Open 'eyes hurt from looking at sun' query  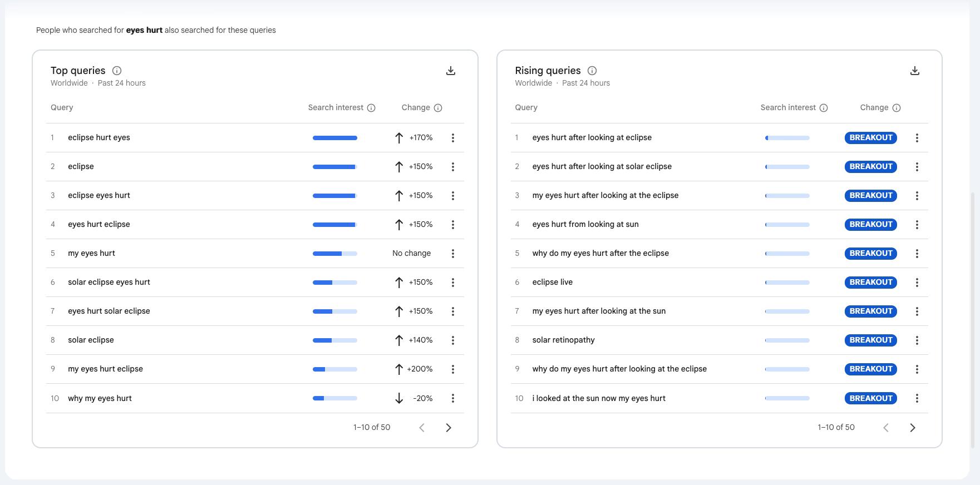click(x=585, y=224)
